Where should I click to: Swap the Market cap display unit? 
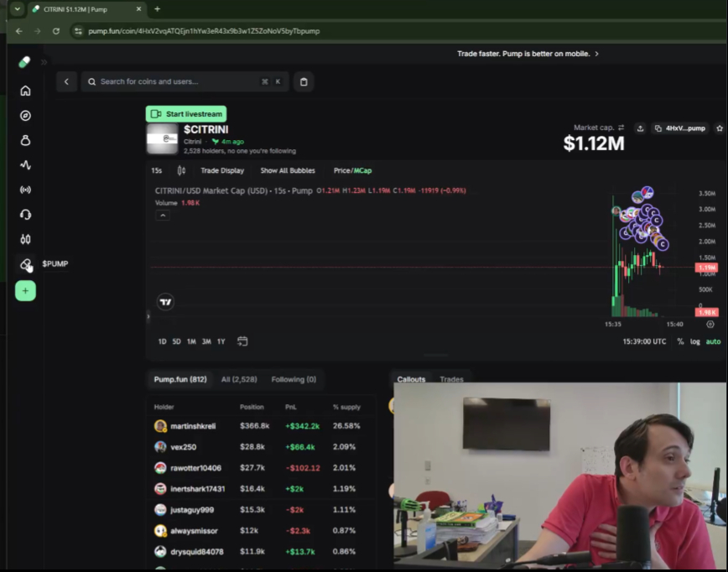coord(621,127)
